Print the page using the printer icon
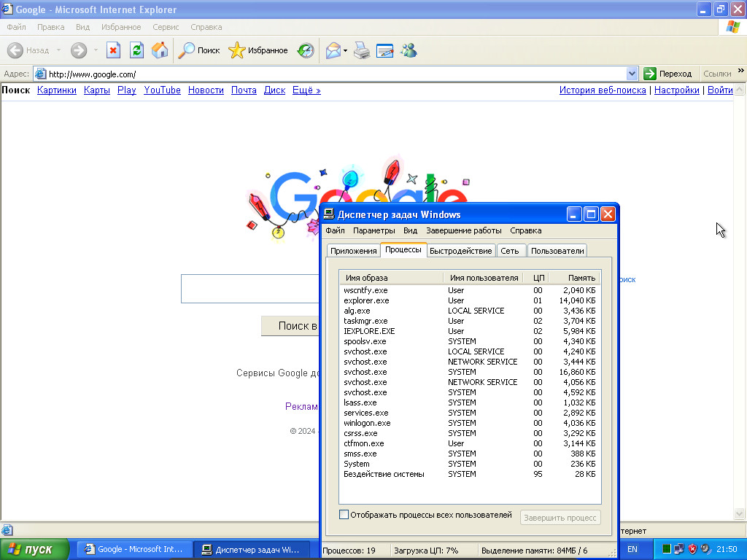The height and width of the screenshot is (560, 747). pyautogui.click(x=362, y=50)
